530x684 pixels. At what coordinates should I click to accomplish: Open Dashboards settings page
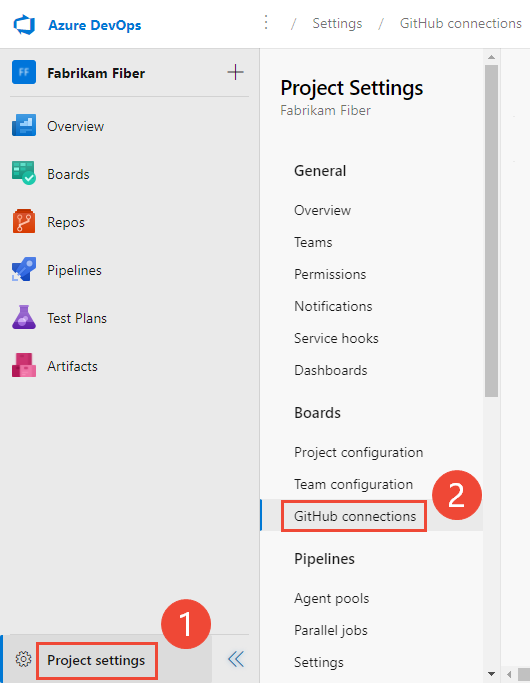click(331, 370)
